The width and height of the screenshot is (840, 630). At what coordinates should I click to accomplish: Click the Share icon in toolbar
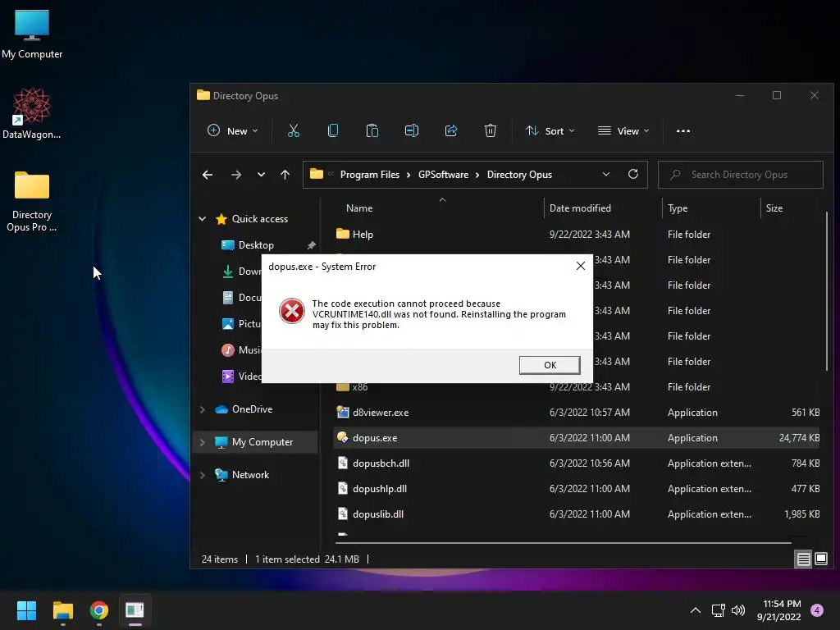(451, 130)
